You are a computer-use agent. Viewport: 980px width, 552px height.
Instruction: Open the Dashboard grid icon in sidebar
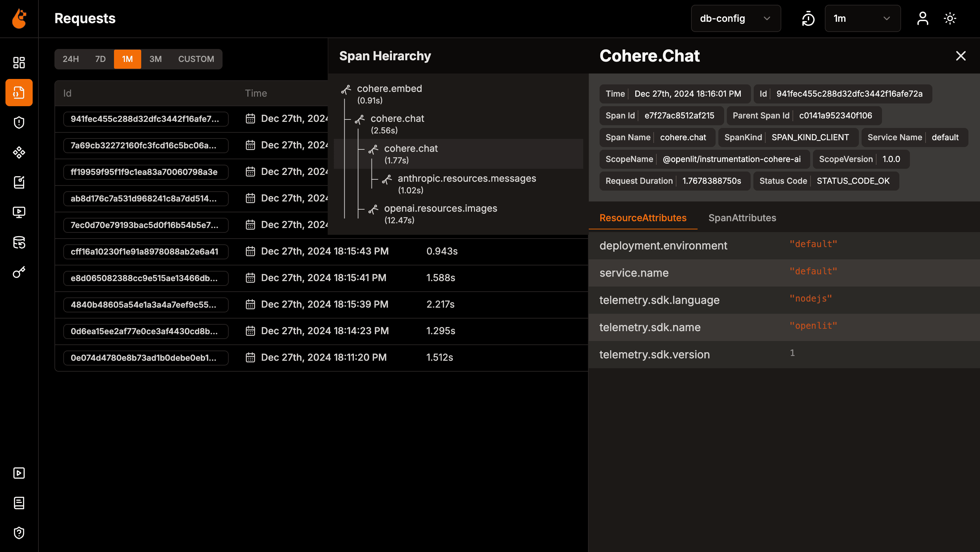click(18, 62)
